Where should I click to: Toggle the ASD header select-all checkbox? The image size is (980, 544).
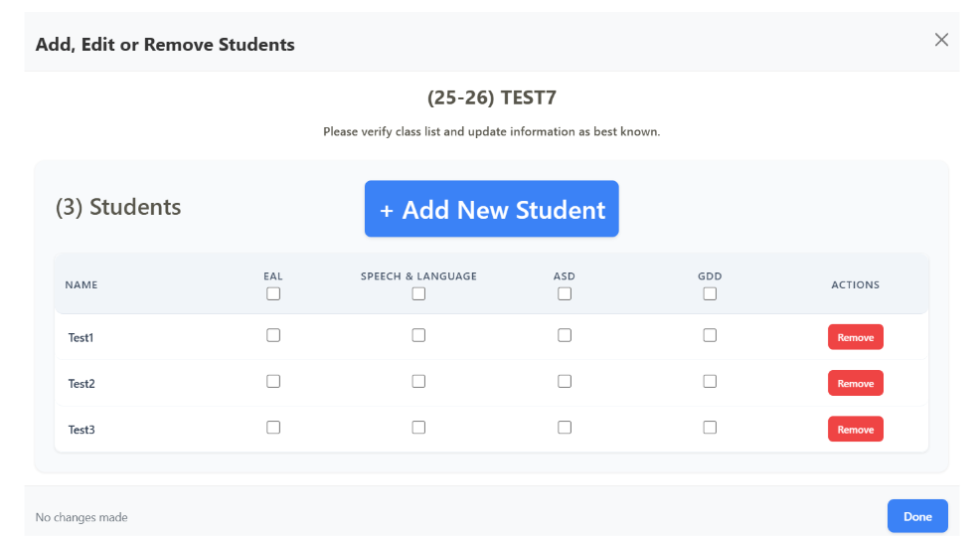[x=565, y=293]
